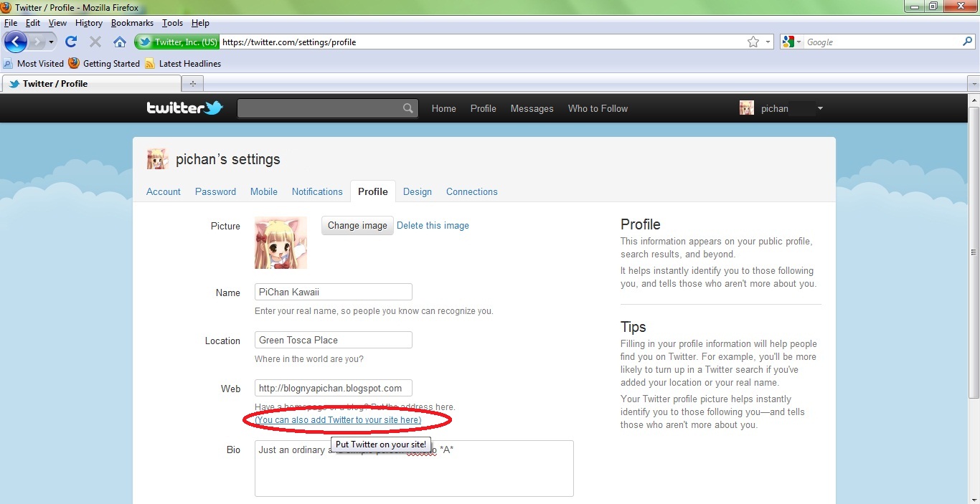Viewport: 980px width, 504px height.
Task: Click the Change image button
Action: click(x=357, y=225)
